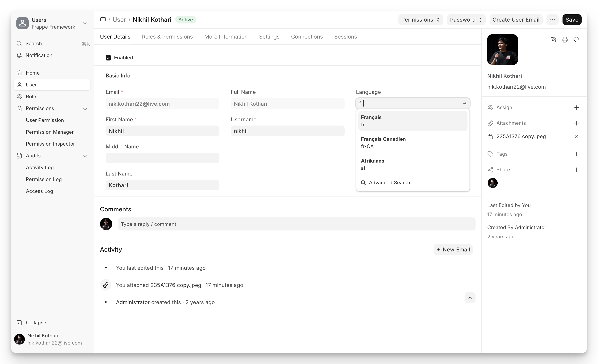Click the New Email button
The width and height of the screenshot is (598, 364).
[x=453, y=250]
